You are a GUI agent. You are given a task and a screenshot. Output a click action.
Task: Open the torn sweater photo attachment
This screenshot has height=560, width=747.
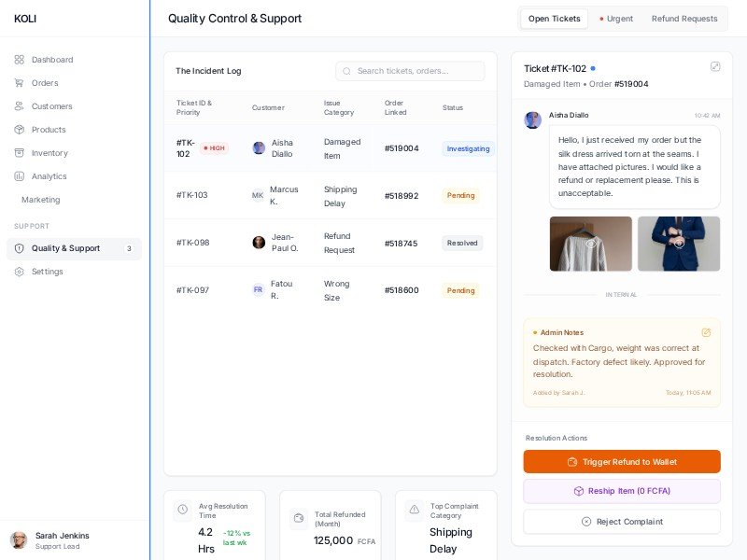[x=590, y=244]
